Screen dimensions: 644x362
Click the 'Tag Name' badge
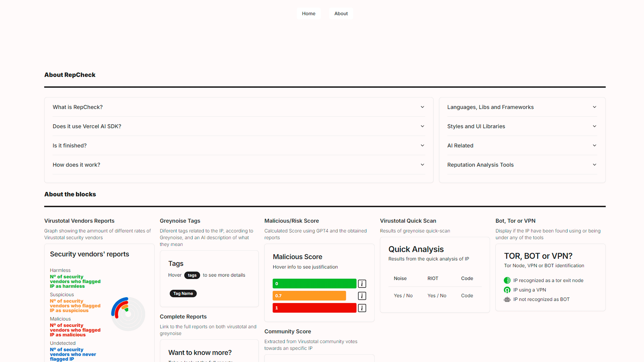183,294
